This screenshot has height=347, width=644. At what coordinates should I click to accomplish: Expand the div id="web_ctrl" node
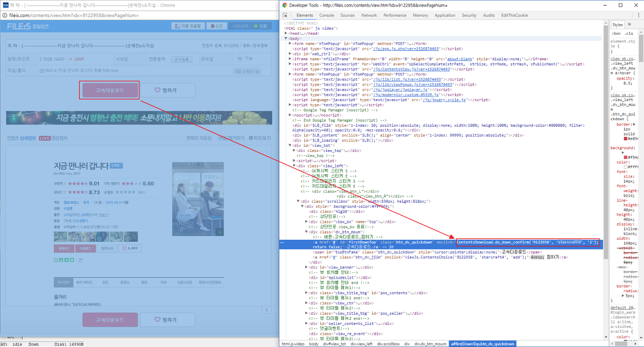(x=290, y=54)
